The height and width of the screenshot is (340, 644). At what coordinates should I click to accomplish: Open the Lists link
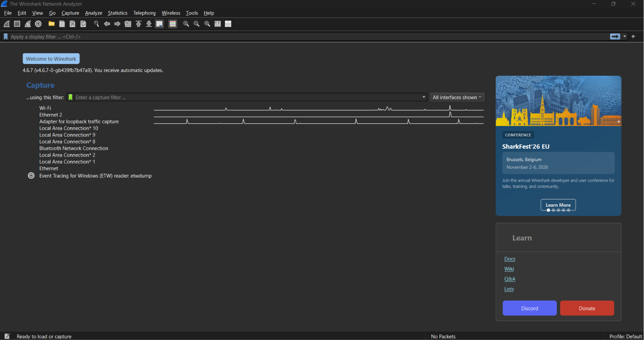pyautogui.click(x=509, y=289)
